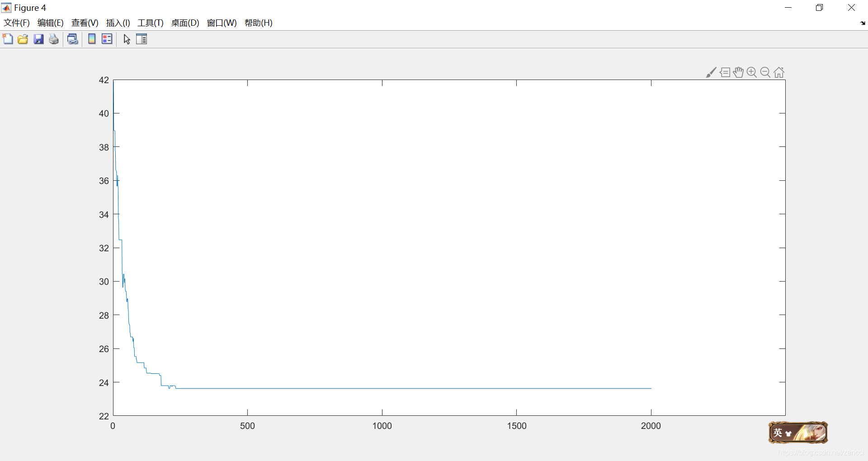Insert a colorbar from the toolbar
This screenshot has height=461, width=868.
92,39
